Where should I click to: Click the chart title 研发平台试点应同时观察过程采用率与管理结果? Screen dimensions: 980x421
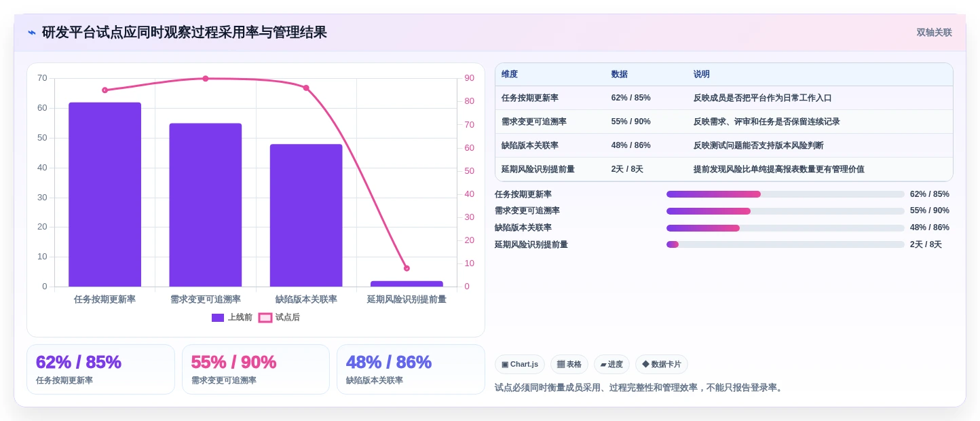click(x=185, y=33)
